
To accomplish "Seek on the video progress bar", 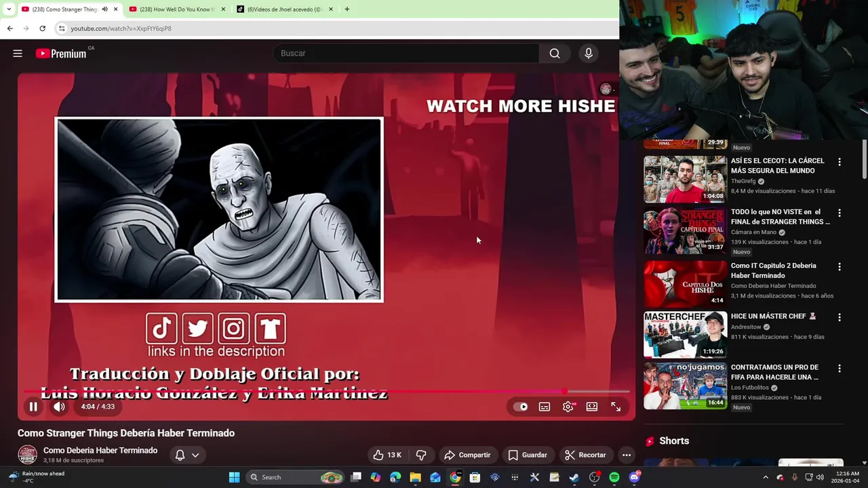I will click(x=326, y=391).
